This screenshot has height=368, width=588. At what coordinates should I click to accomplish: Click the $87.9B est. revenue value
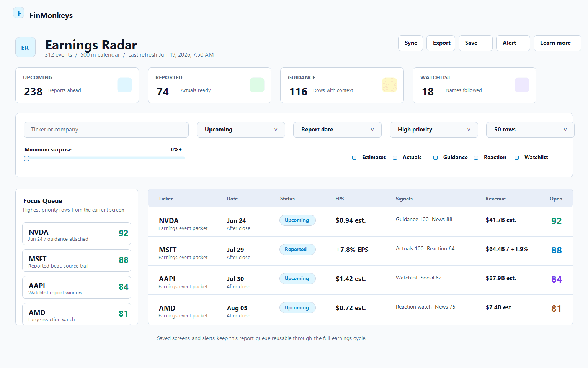(501, 278)
